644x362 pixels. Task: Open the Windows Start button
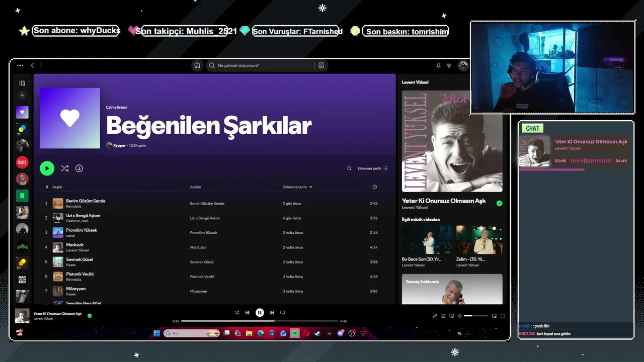pyautogui.click(x=156, y=333)
